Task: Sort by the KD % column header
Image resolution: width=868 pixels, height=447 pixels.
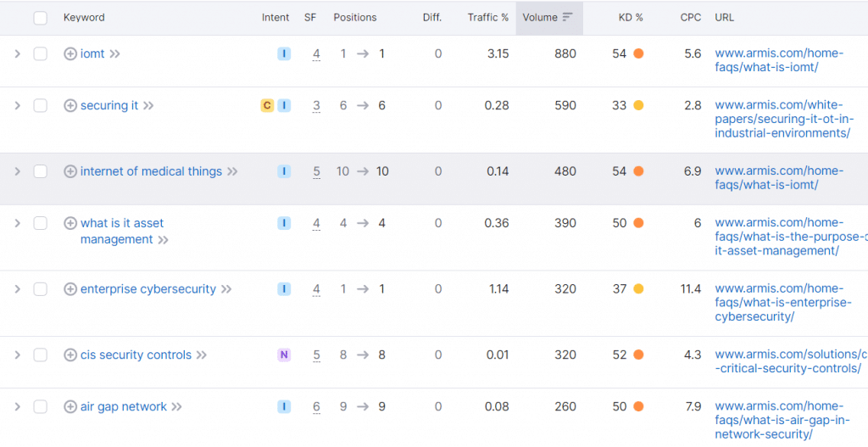Action: 631,18
